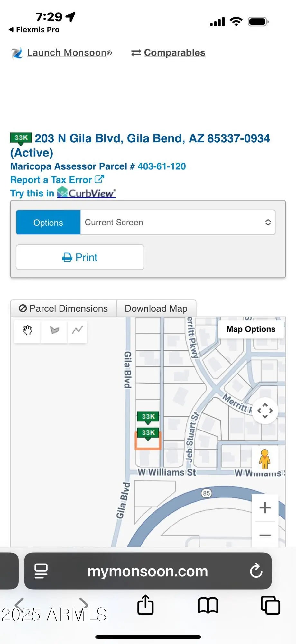This screenshot has height=644, width=296.
Task: Click the blue Options button
Action: click(48, 223)
